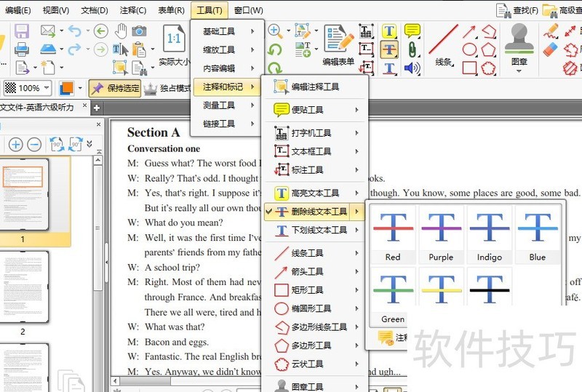582x392 pixels.
Task: Open the Comments (注释) menu
Action: 133,10
